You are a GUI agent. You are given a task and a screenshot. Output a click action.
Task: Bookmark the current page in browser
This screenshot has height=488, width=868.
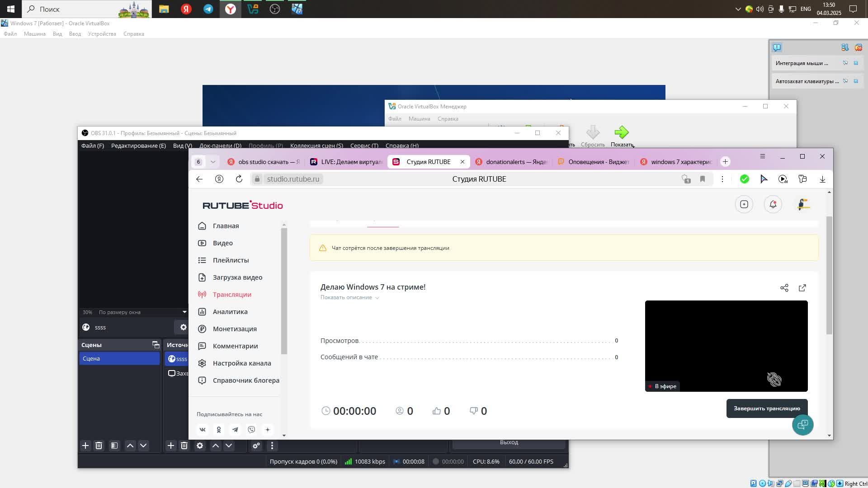[703, 179]
